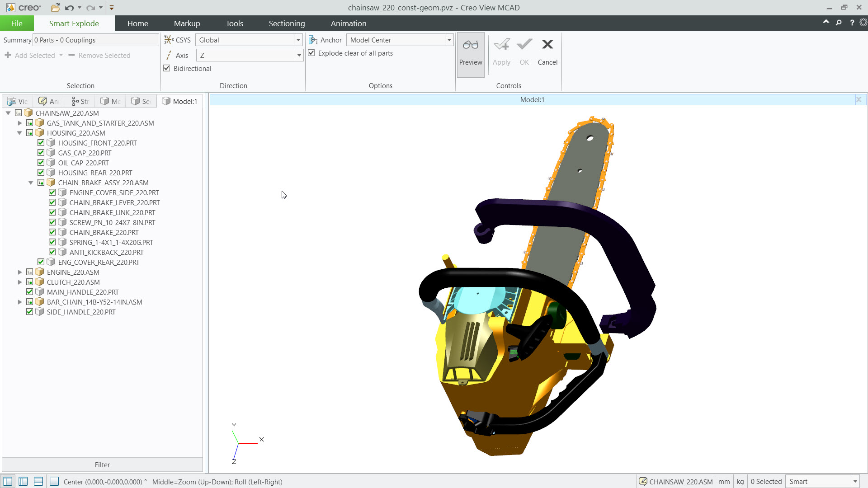Toggle visibility checkbox for HOUSING_FRONT_220.PRT
The height and width of the screenshot is (488, 868).
click(41, 143)
